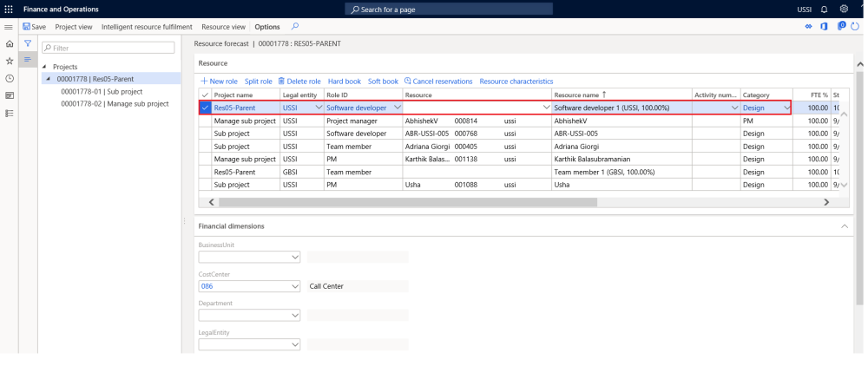The image size is (868, 392).
Task: Open the settings gear icon
Action: pyautogui.click(x=844, y=9)
